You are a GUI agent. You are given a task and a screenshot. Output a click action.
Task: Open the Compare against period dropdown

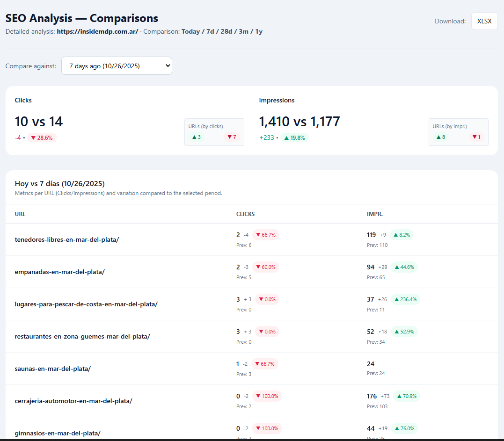pos(117,66)
